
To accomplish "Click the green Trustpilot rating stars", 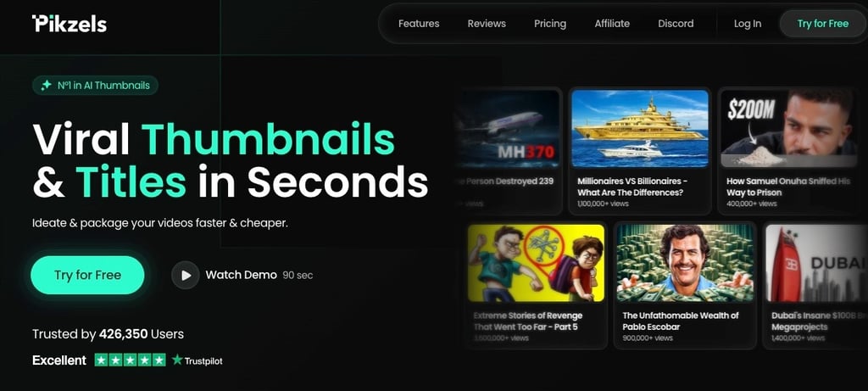I will (x=130, y=360).
